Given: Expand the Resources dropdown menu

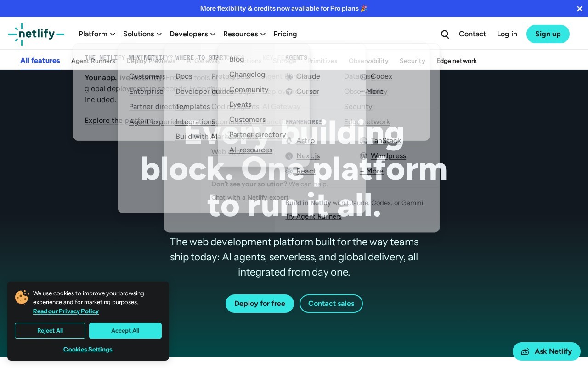Looking at the screenshot, I should pyautogui.click(x=244, y=34).
